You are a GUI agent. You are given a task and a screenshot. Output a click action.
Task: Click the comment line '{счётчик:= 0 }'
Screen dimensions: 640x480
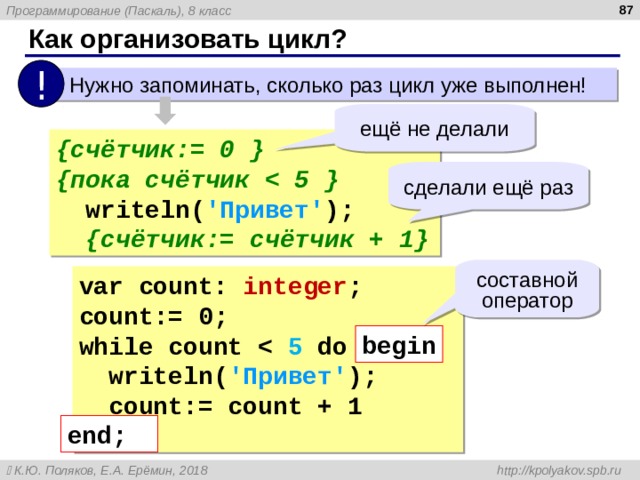[160, 150]
